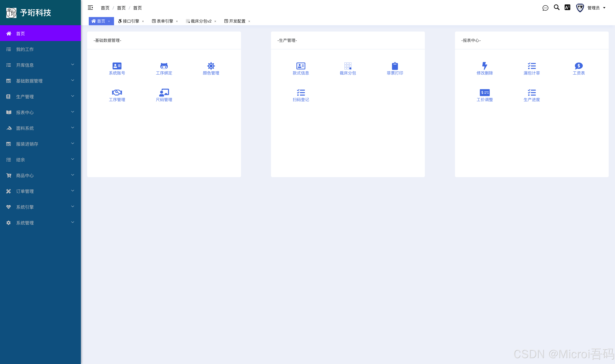Toggle the sidebar collapse hamburger button
This screenshot has width=615, height=364.
(x=90, y=8)
